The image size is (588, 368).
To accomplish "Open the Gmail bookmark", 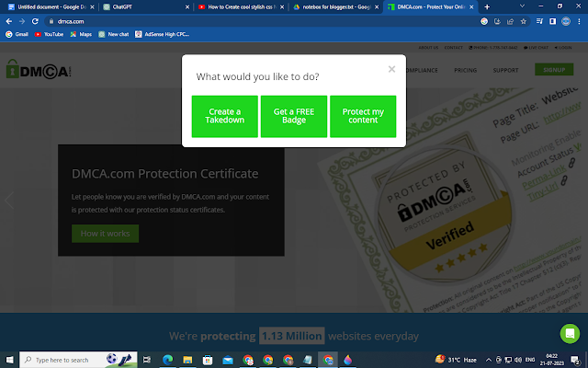I will (x=17, y=34).
